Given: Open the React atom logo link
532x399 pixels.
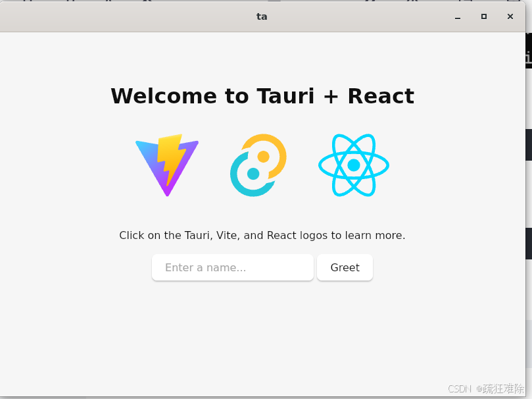Looking at the screenshot, I should (354, 165).
